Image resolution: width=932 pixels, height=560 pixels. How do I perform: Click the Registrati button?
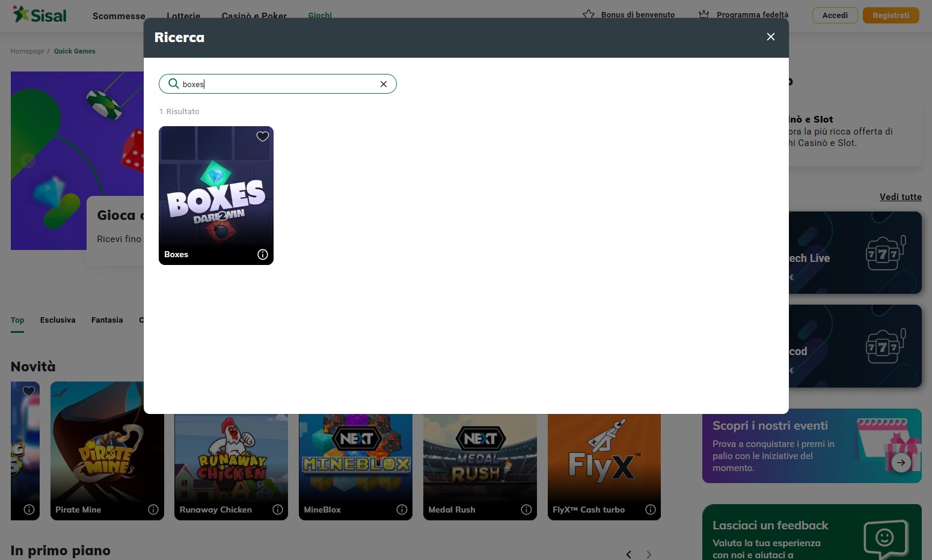891,15
